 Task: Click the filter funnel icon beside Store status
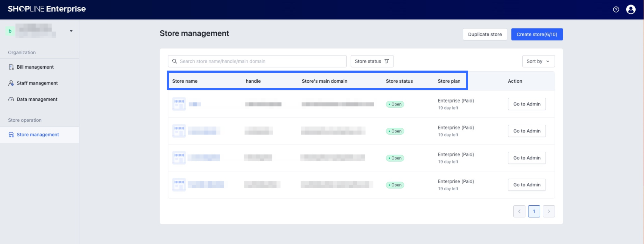pos(387,61)
